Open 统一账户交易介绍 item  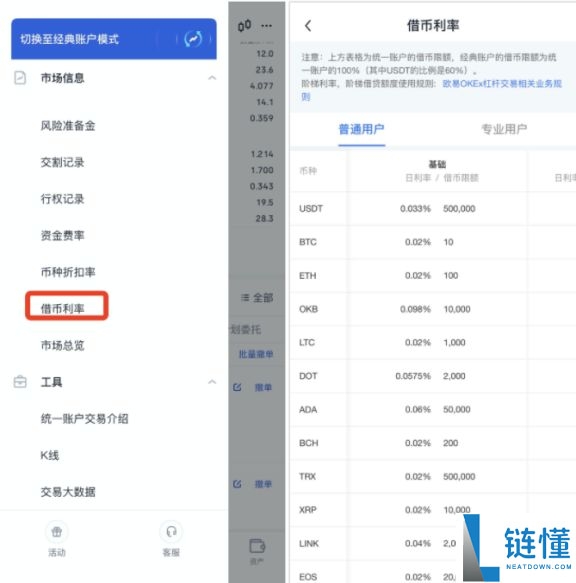click(84, 419)
